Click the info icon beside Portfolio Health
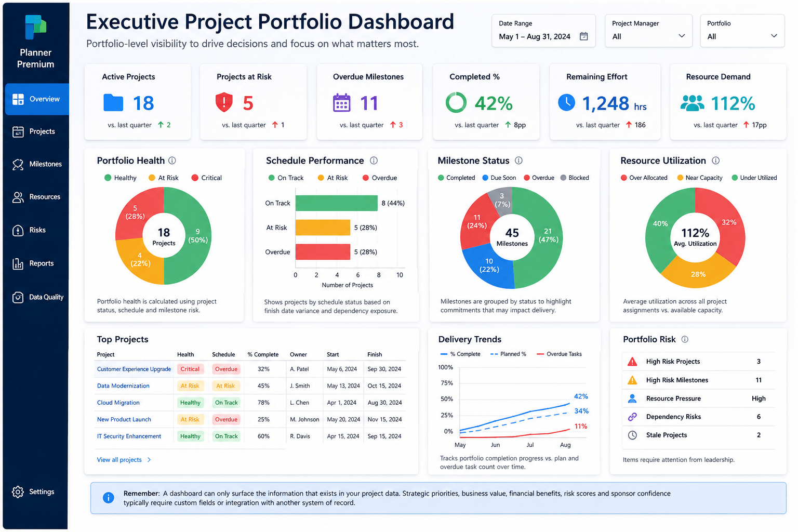The image size is (798, 532). (x=172, y=161)
